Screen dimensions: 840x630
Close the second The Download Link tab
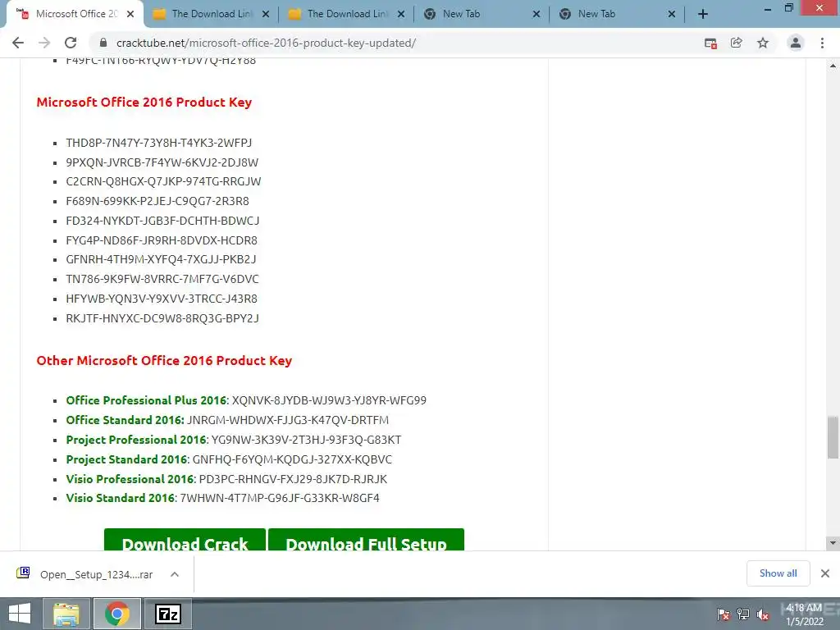pyautogui.click(x=400, y=15)
